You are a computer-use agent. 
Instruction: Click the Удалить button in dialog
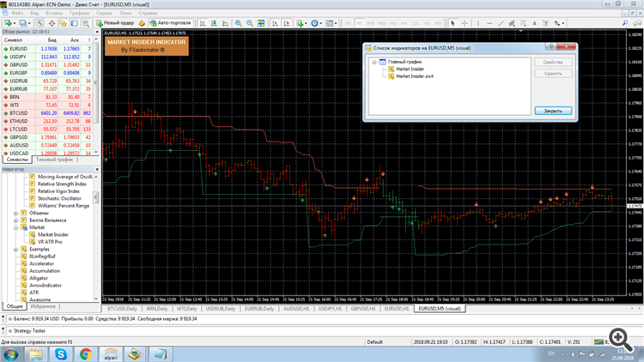[x=553, y=74]
